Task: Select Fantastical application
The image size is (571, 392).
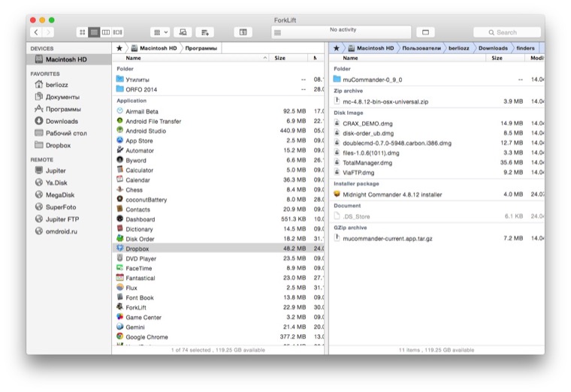Action: (218, 278)
